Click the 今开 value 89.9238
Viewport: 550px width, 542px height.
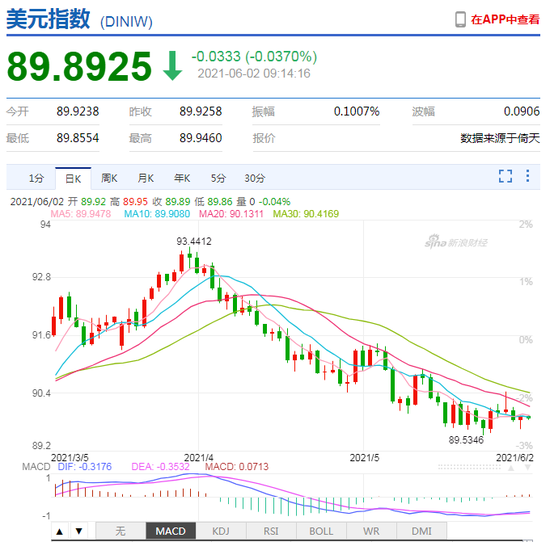[78, 112]
